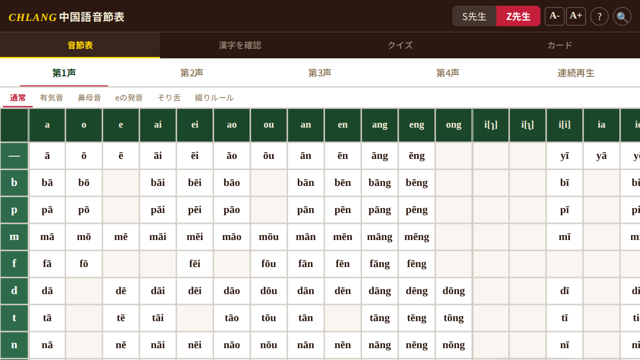Click row header 'b'
This screenshot has height=360, width=640.
point(14,182)
